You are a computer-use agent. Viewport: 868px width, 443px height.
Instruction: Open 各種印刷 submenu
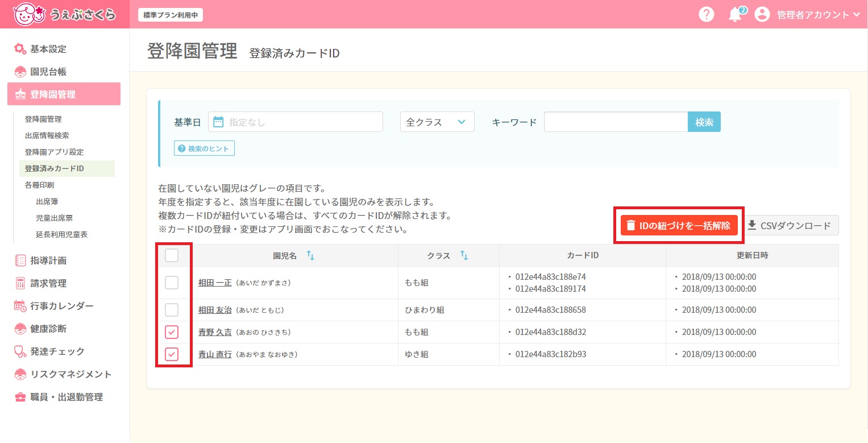point(40,185)
